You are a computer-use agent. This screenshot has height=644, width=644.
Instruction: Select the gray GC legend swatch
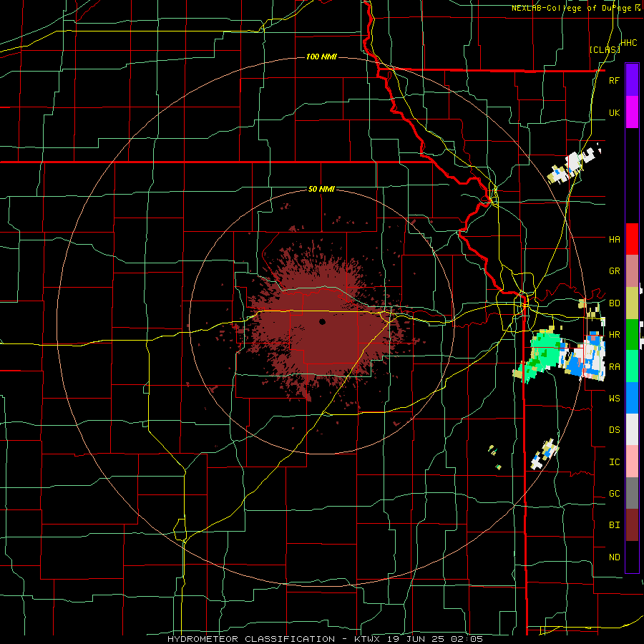point(632,493)
